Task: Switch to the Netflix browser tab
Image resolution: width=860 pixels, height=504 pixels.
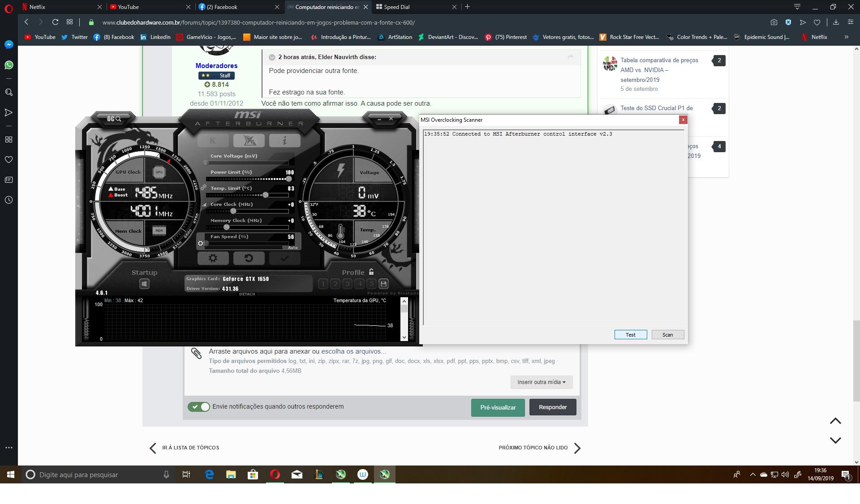Action: (61, 7)
